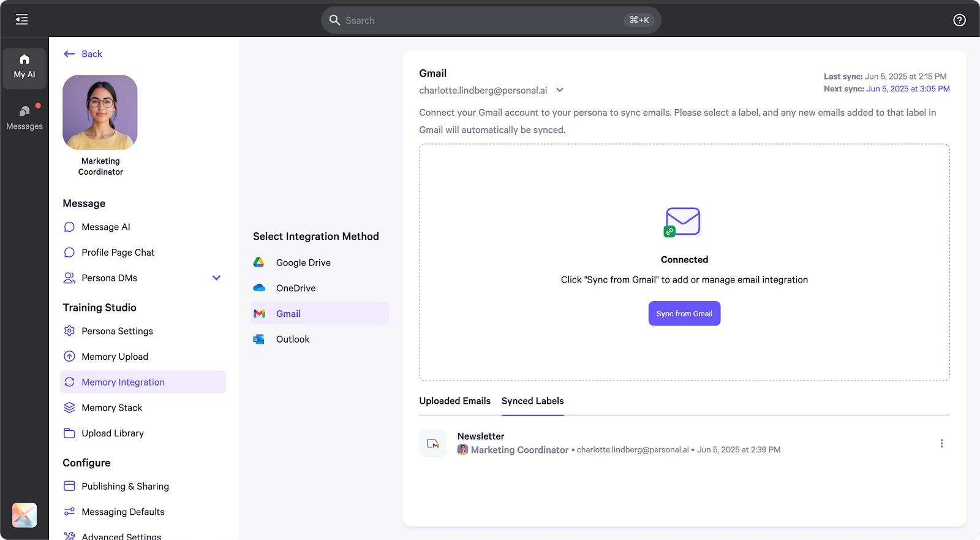Select OneDrive integration method
Viewport: 980px width, 540px height.
(x=320, y=288)
